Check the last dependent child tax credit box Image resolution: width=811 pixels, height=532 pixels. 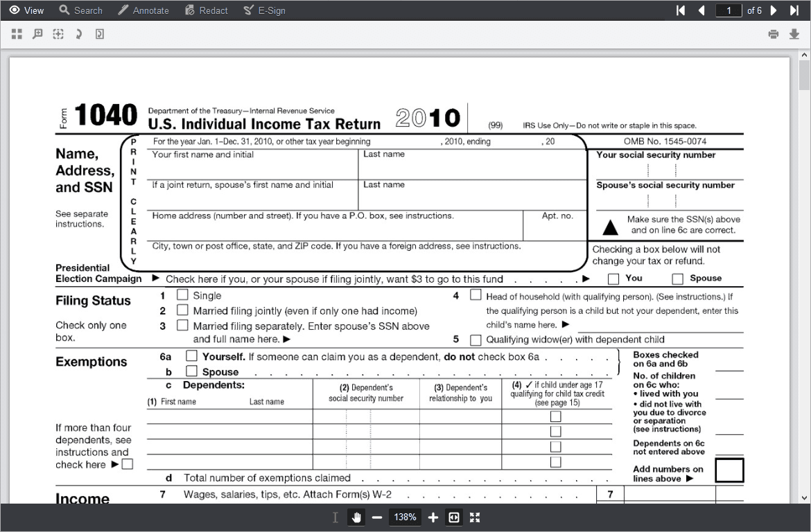tap(555, 461)
